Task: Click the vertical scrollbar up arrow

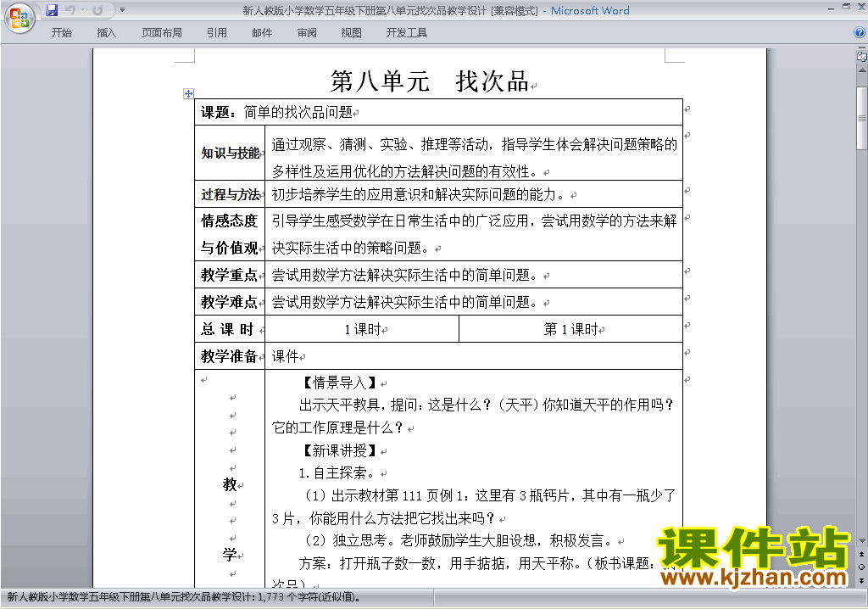Action: pyautogui.click(x=862, y=71)
